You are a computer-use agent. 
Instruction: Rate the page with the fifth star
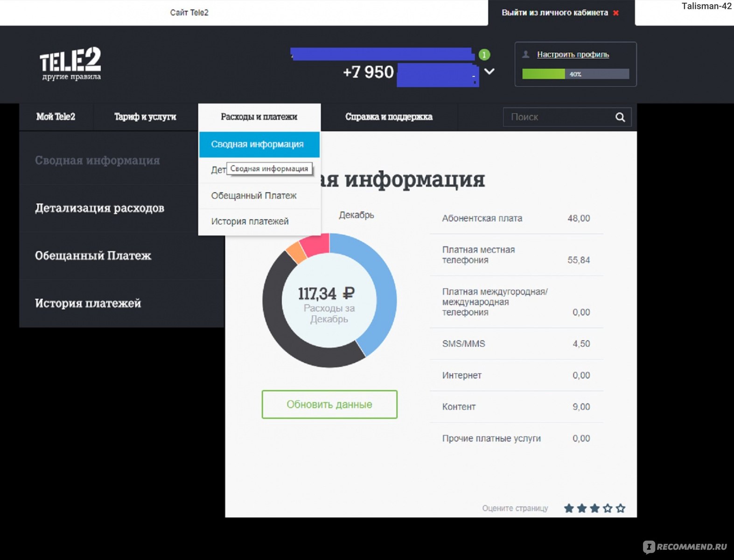pyautogui.click(x=620, y=508)
